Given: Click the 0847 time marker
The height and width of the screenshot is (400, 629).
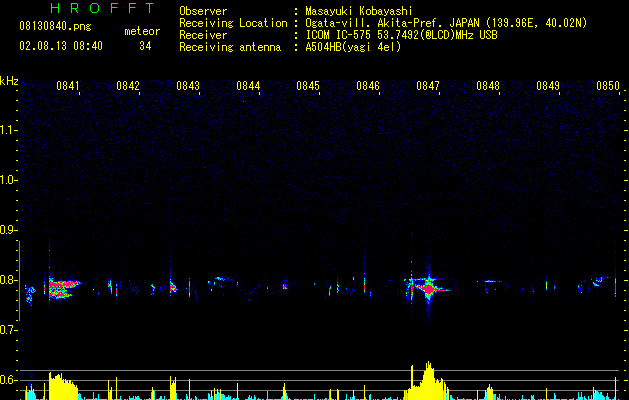Looking at the screenshot, I should [428, 86].
